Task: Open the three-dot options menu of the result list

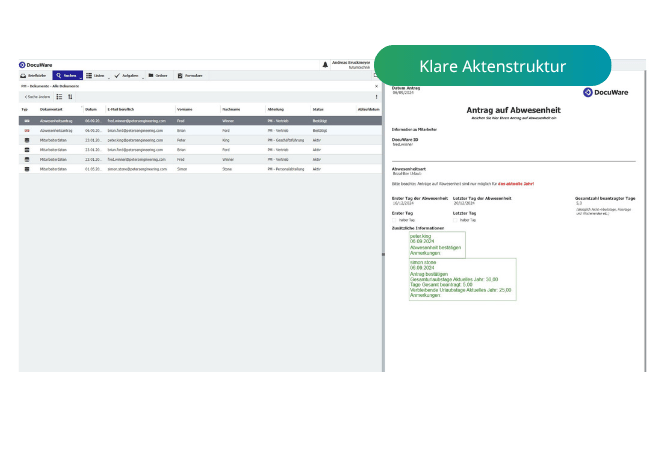Action: [376, 97]
